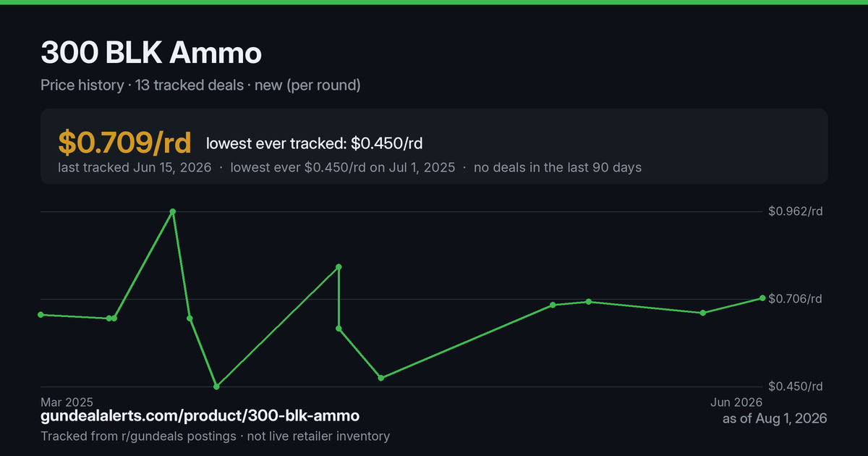
Task: Click the $0.450/rd axis label
Action: pos(795,387)
